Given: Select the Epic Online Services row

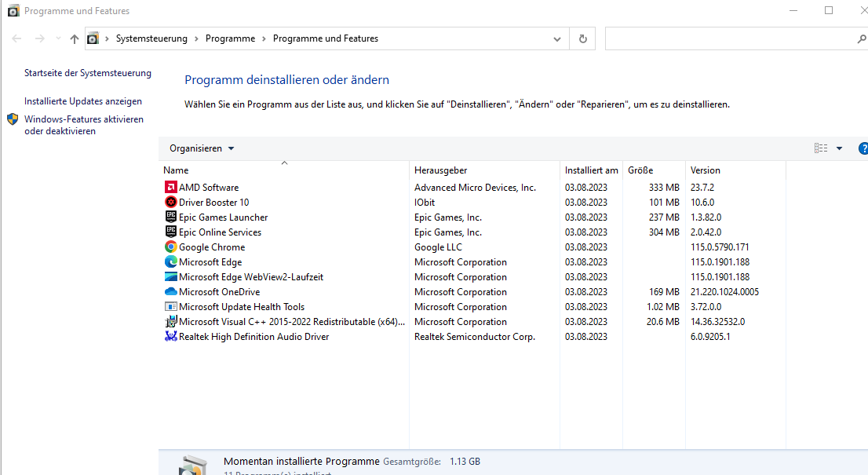Looking at the screenshot, I should point(220,232).
